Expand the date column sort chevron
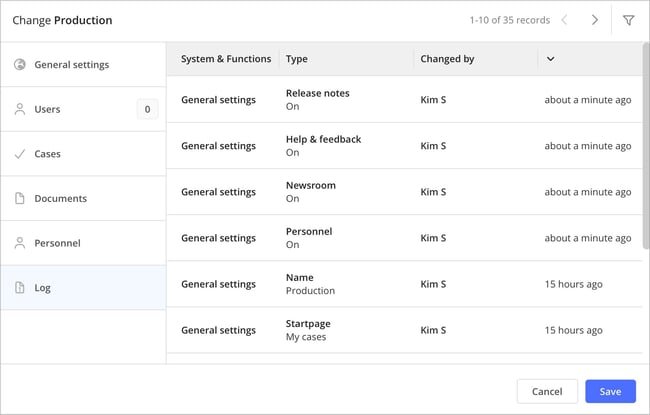Screen dimensions: 650x415 tap(551, 59)
